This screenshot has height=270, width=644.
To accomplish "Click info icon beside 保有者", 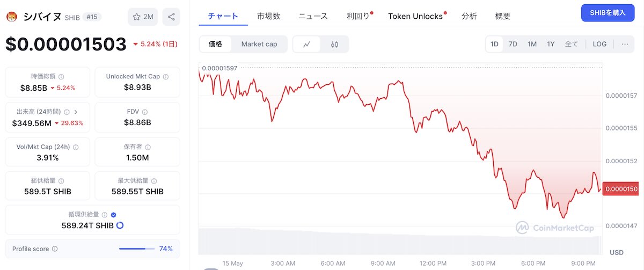I will click(x=148, y=147).
